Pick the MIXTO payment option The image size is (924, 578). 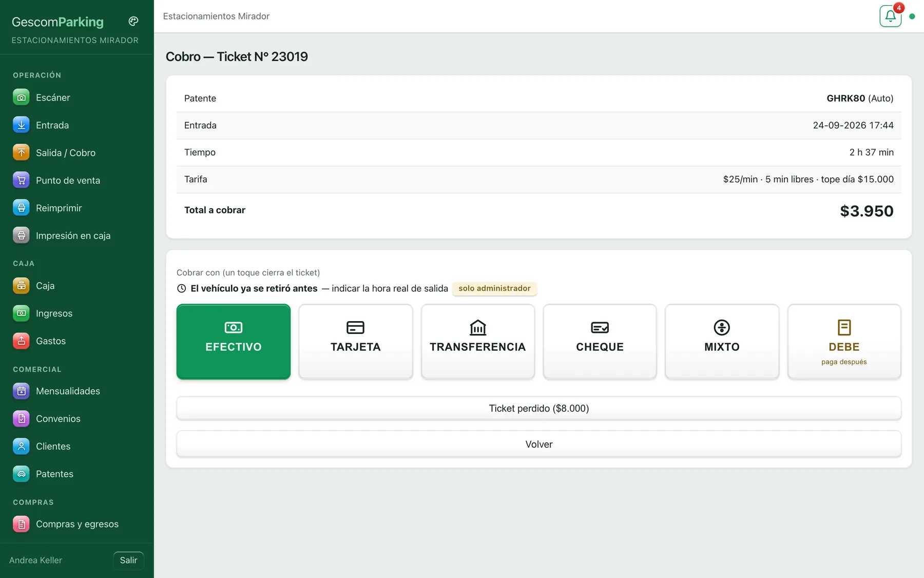click(722, 342)
